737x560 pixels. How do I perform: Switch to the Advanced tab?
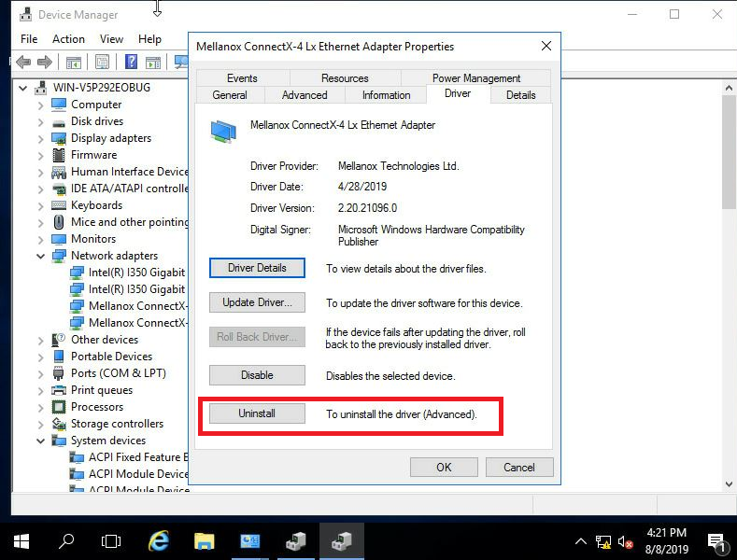305,95
